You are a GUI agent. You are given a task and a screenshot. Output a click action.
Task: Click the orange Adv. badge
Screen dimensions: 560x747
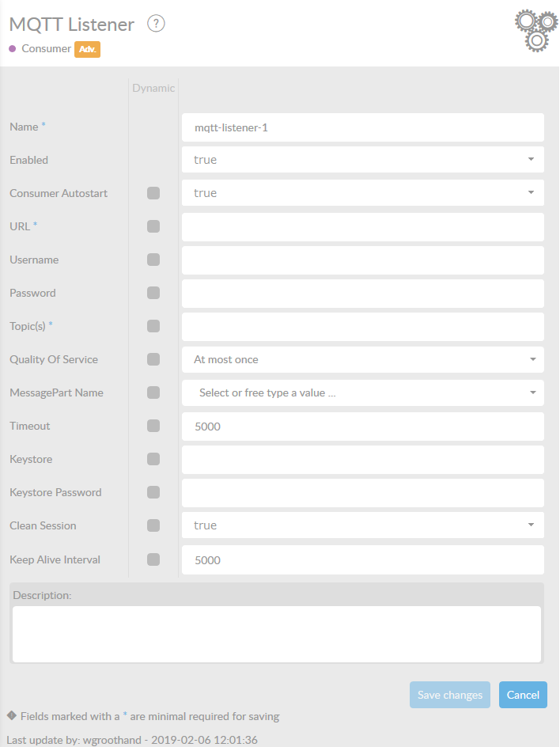(87, 49)
